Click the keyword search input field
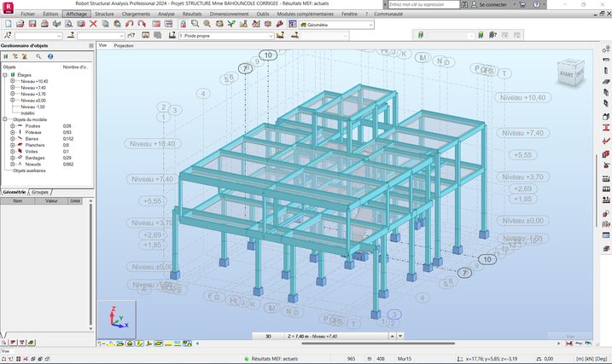This screenshot has height=364, width=612. pos(425,4)
